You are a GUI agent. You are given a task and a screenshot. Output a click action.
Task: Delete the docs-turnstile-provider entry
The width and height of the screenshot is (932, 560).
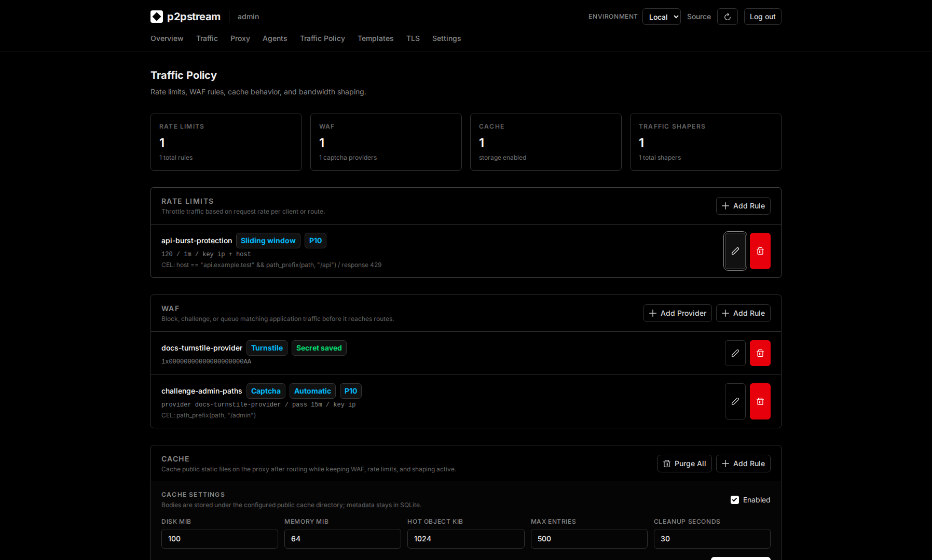[760, 353]
